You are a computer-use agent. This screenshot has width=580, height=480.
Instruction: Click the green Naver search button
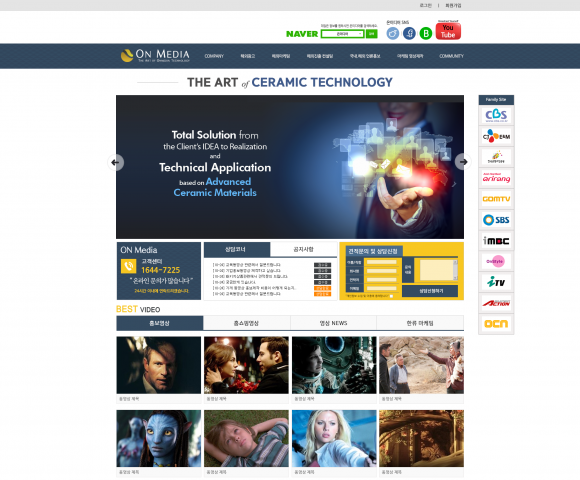(x=371, y=34)
